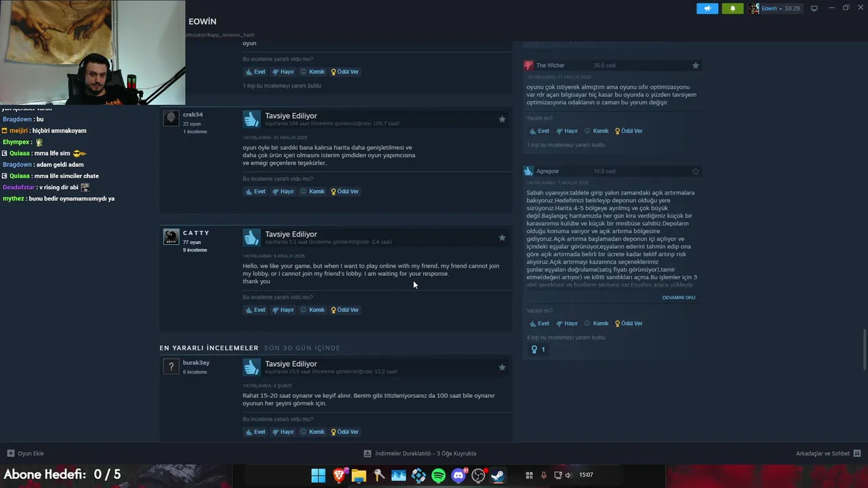Click the taskbar microphone tray icon
Image resolution: width=868 pixels, height=488 pixels.
point(543,475)
